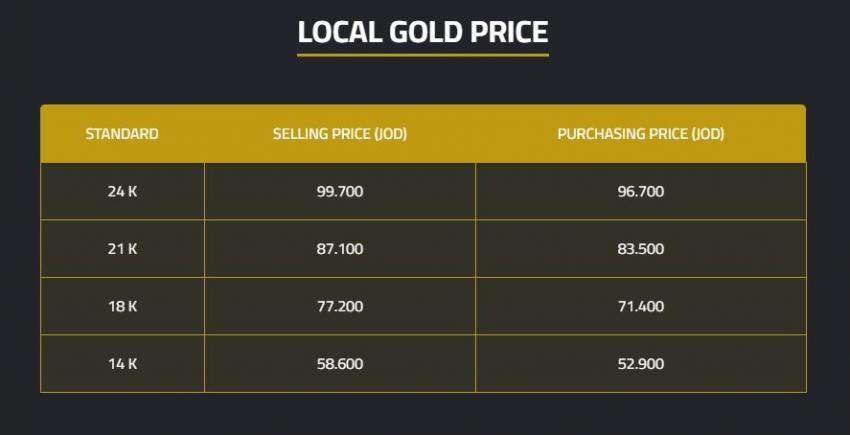This screenshot has height=435, width=850.
Task: Click the 99.700 selling price value
Action: point(340,191)
